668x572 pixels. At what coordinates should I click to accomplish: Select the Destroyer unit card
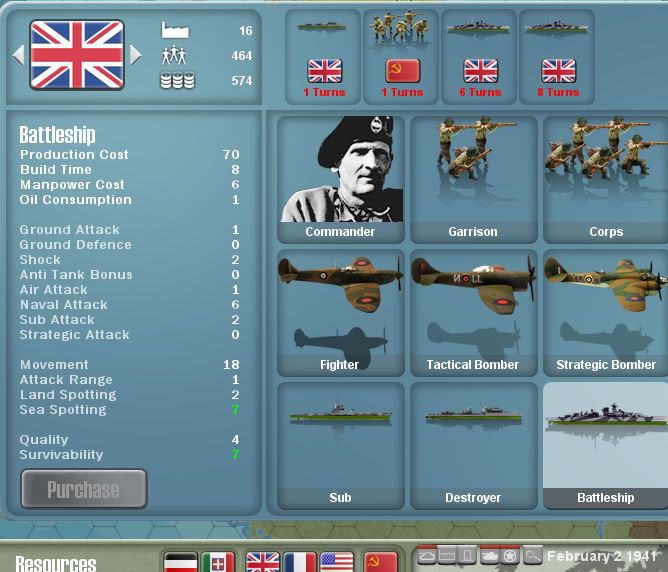tap(473, 445)
